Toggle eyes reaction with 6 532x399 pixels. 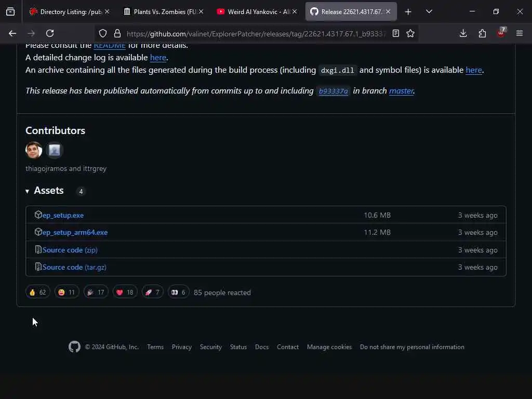(x=179, y=292)
